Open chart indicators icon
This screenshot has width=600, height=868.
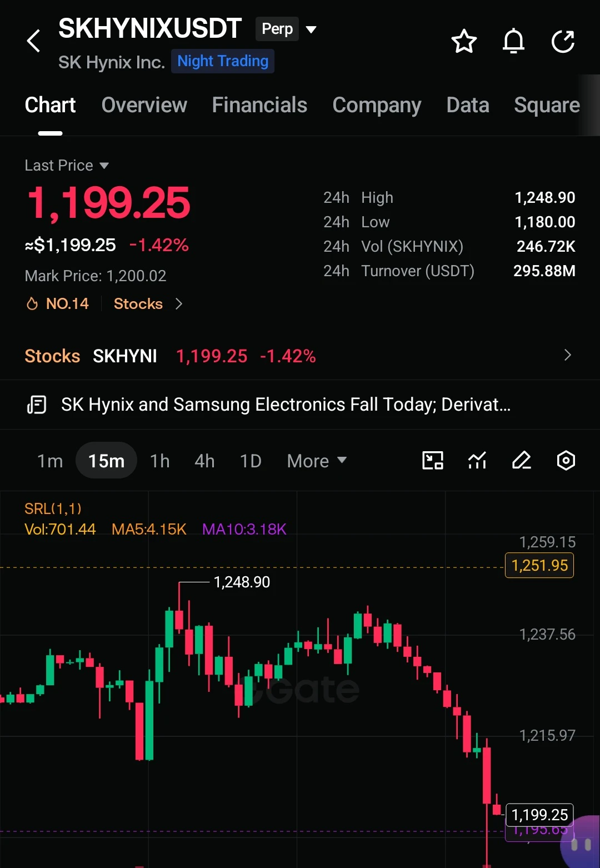point(477,460)
